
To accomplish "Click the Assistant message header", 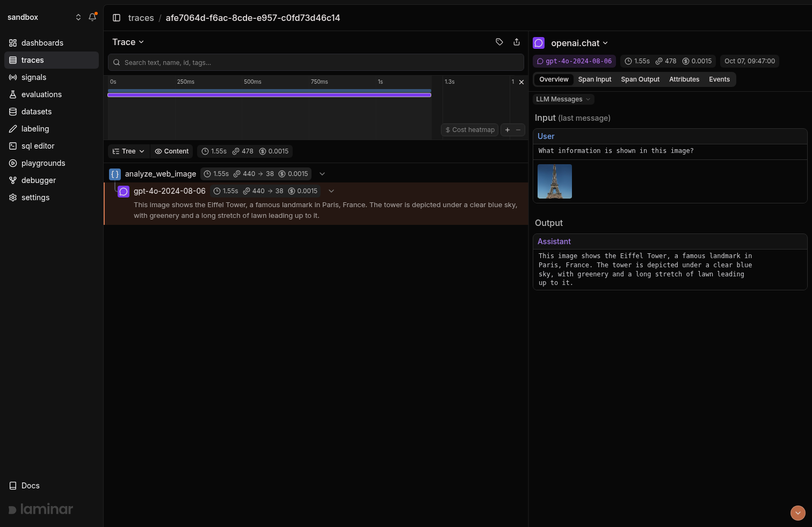I will [670, 241].
